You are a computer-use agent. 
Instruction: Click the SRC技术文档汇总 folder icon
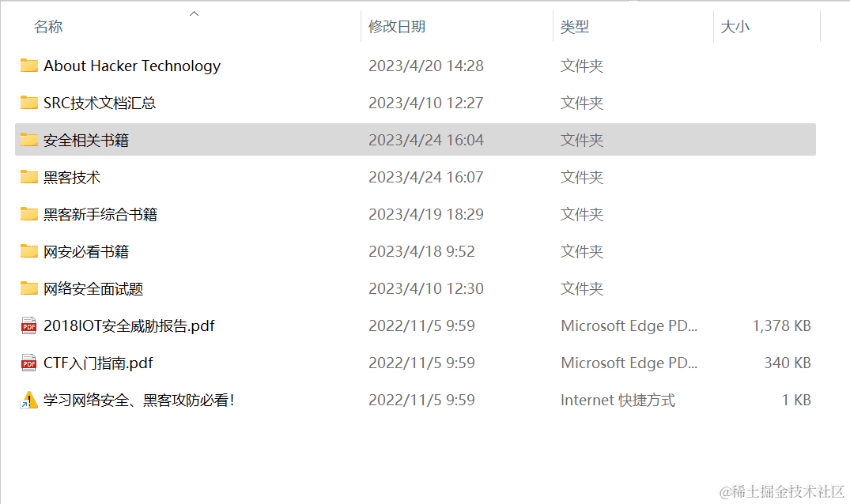[x=29, y=103]
